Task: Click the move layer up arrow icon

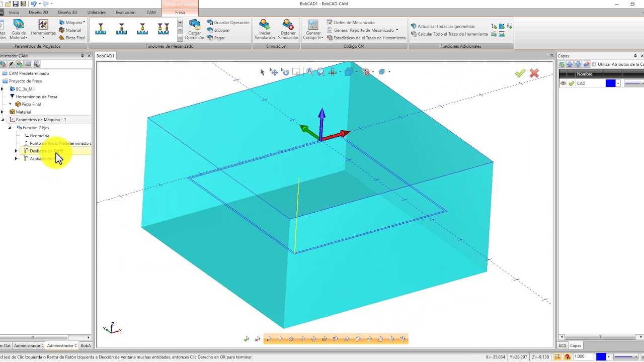Action: pos(570,64)
